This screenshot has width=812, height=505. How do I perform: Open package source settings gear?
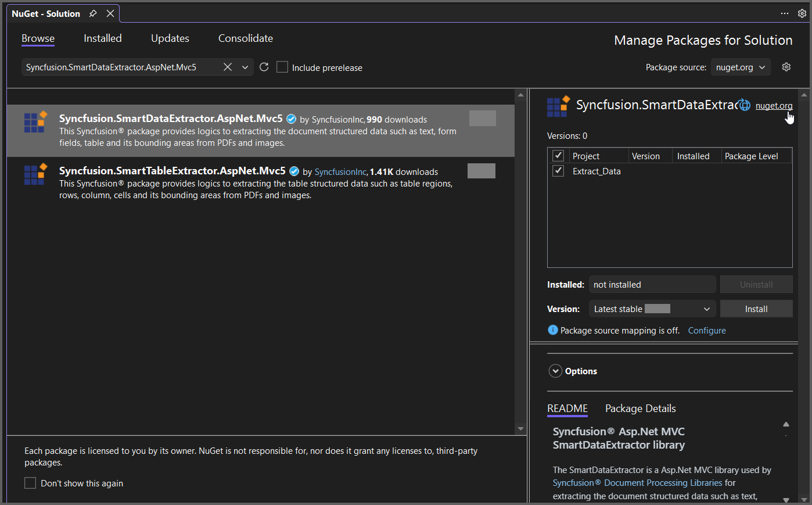[x=786, y=67]
